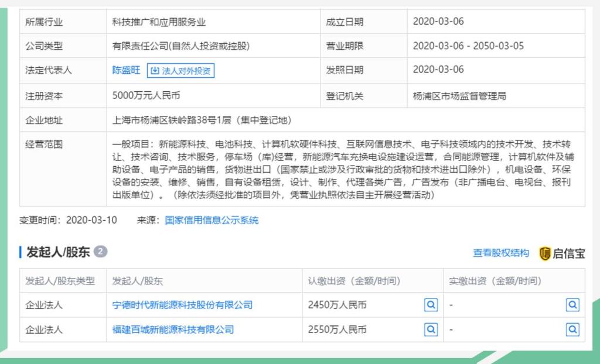Click 企业法人 in the 福建百城 row
Viewport: 600px width, 364px height.
click(43, 329)
